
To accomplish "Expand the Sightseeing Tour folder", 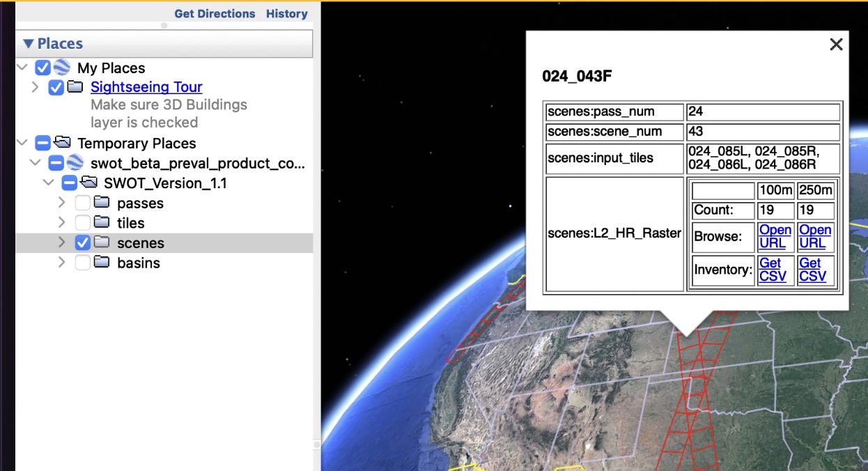I will coord(35,88).
